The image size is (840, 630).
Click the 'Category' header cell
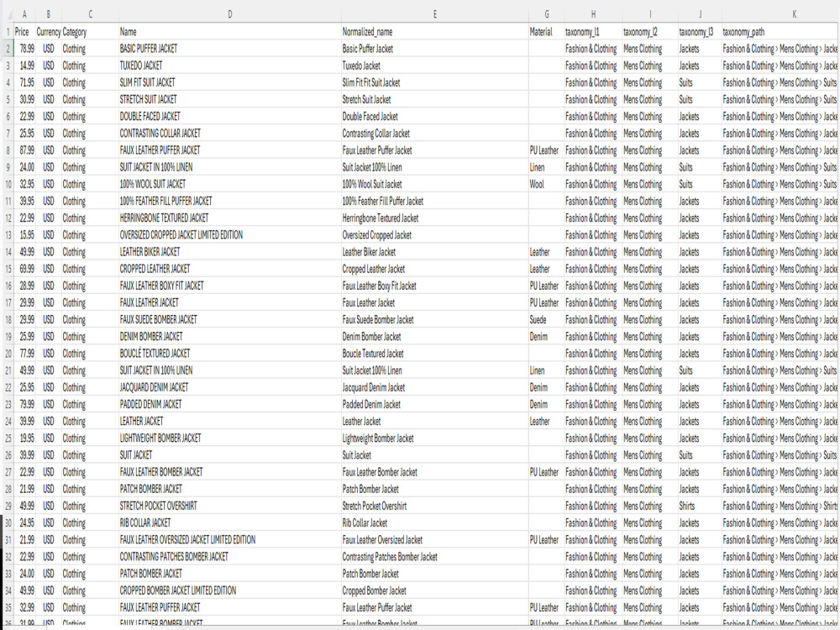[90, 32]
